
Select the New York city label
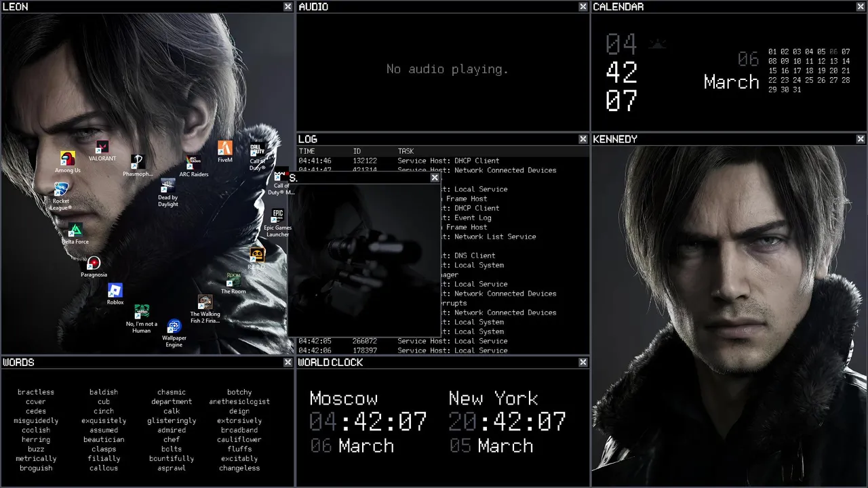494,399
